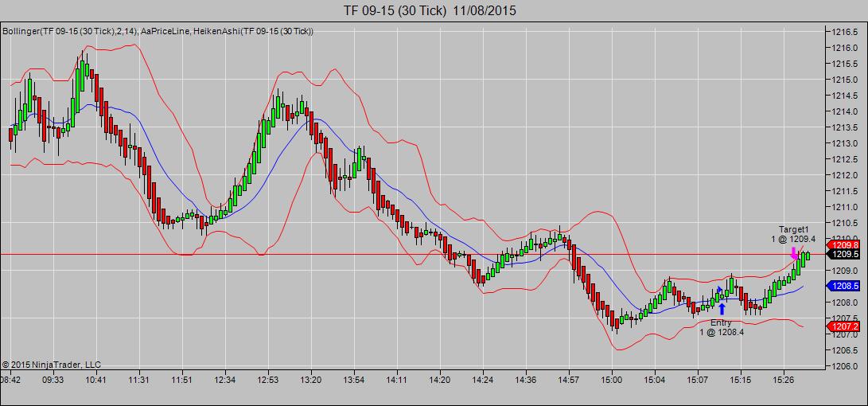This screenshot has height=406, width=868.
Task: Click the 1210.5 price axis label
Action: coord(844,223)
